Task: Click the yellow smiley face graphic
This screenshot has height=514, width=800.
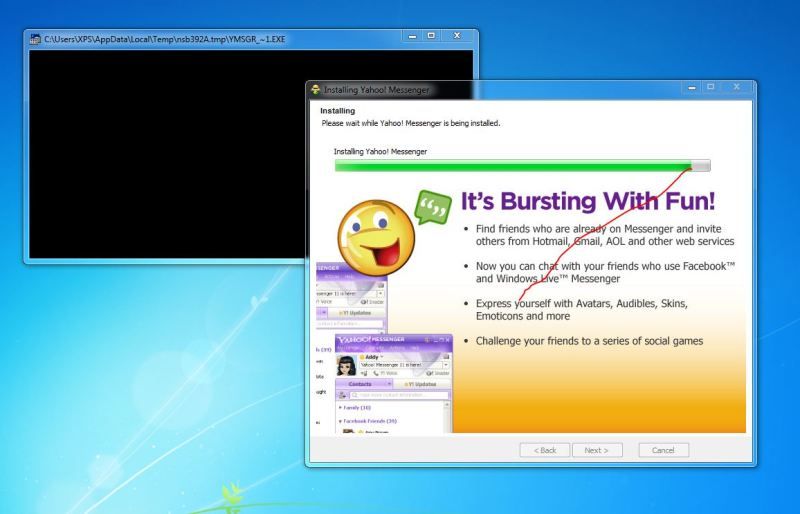Action: (376, 238)
